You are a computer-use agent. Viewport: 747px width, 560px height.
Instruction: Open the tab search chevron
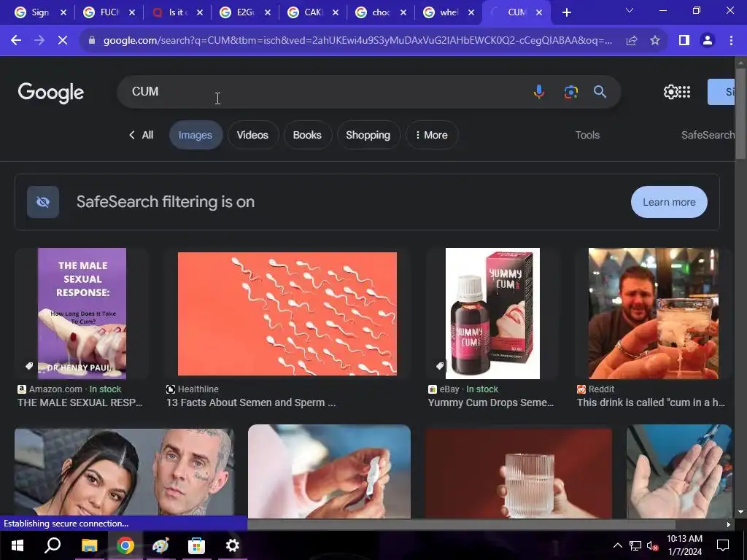click(630, 10)
